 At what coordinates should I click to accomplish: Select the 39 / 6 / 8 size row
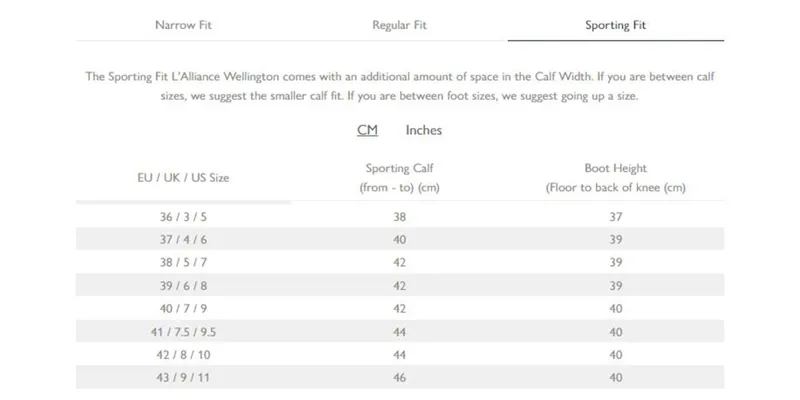400,285
